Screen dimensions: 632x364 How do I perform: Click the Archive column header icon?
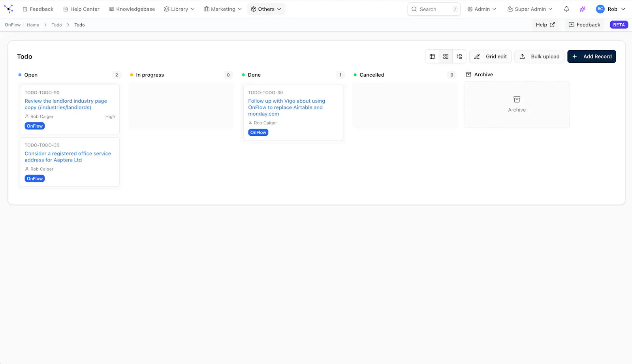pos(468,75)
